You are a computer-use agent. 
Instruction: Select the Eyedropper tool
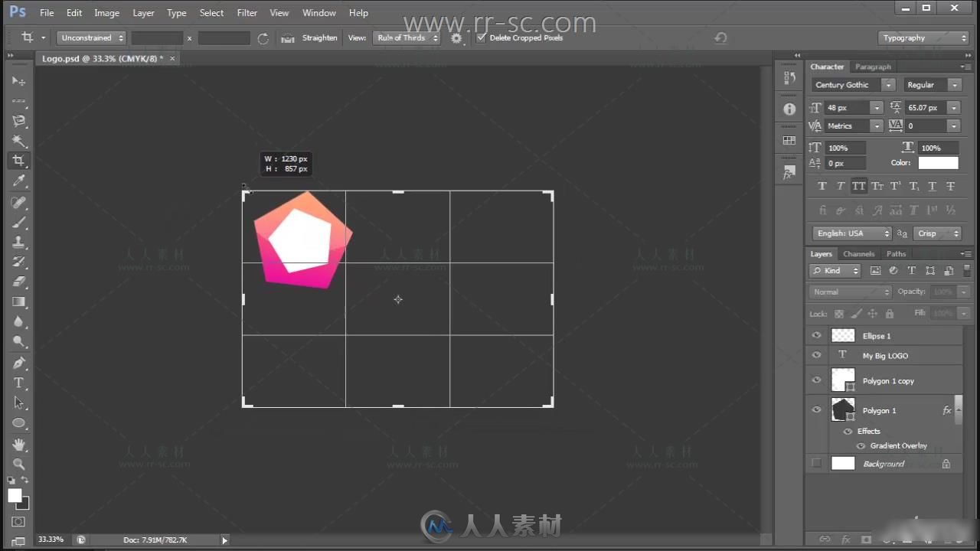[x=19, y=181]
